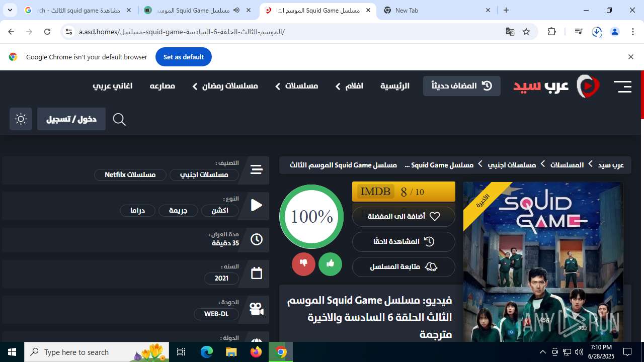Click the مسلسلات Netflix category tag
Screen dimensions: 644x362
click(130, 174)
